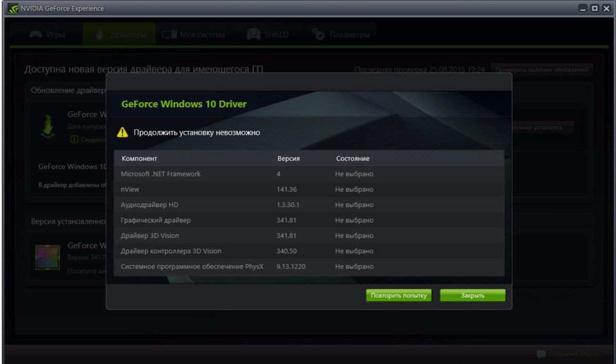
Task: Click Не выбрано status of Аудиодрайвер HD
Action: pyautogui.click(x=354, y=205)
